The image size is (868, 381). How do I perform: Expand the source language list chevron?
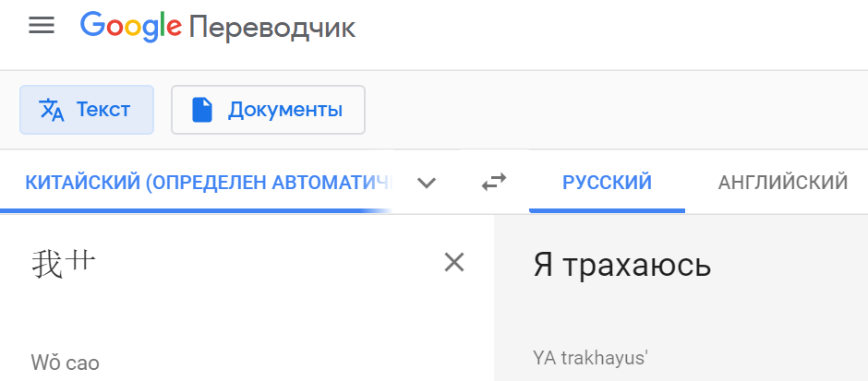click(x=426, y=183)
